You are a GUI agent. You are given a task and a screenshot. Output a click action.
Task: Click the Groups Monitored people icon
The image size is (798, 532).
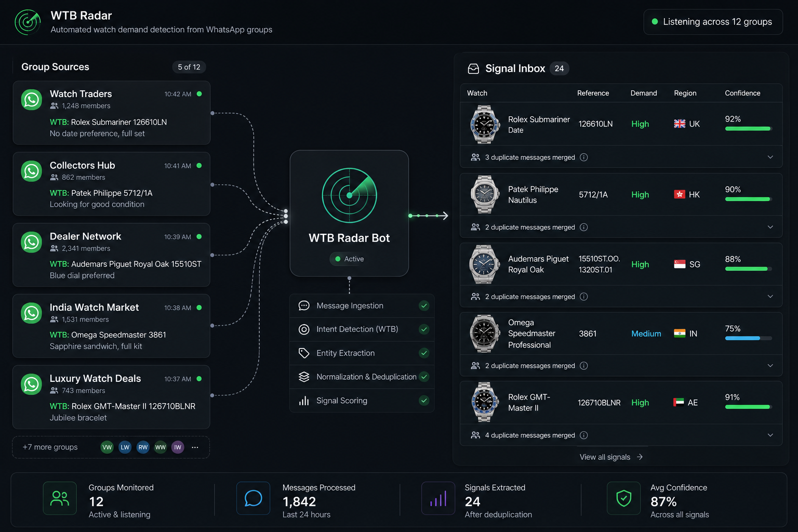(x=60, y=499)
